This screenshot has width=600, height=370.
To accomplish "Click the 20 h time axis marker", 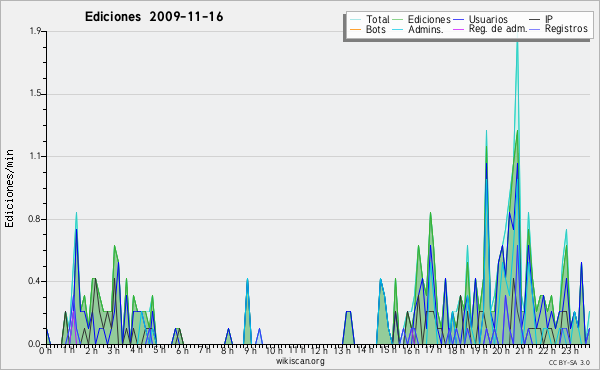I will tap(499, 350).
